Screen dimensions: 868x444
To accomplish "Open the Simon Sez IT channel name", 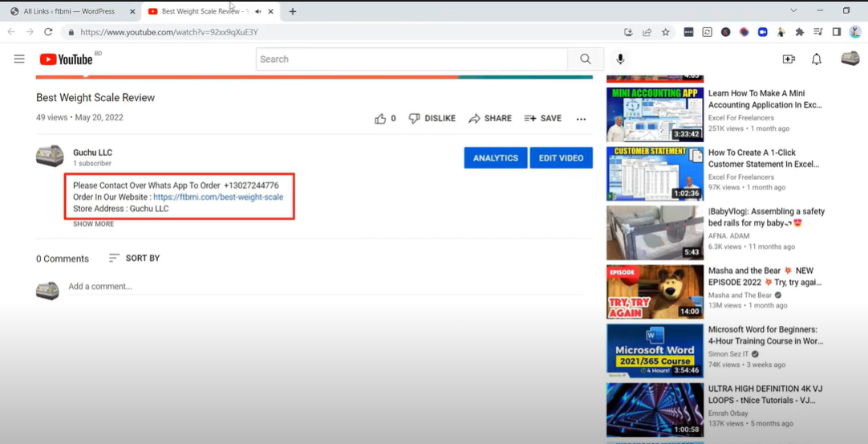I will tap(728, 354).
